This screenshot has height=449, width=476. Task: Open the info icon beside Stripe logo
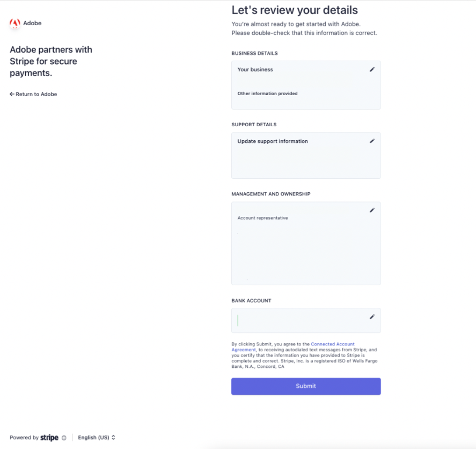pos(64,438)
